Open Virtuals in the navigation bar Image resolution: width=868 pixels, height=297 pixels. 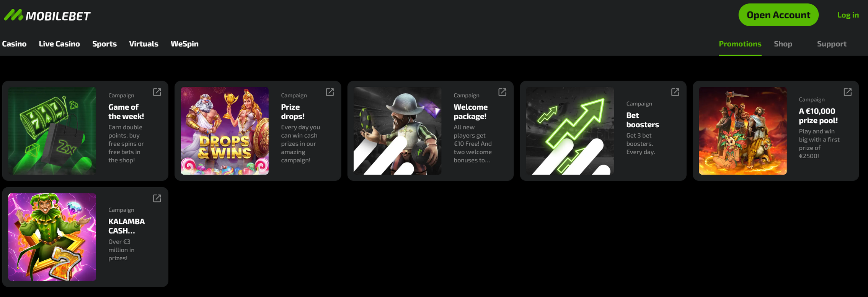144,44
